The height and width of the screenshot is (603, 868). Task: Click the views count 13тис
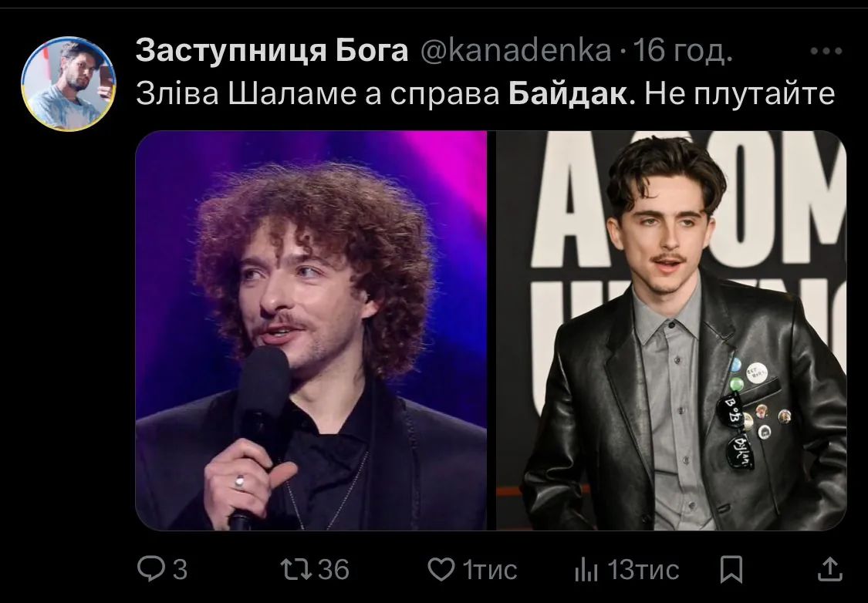[643, 569]
